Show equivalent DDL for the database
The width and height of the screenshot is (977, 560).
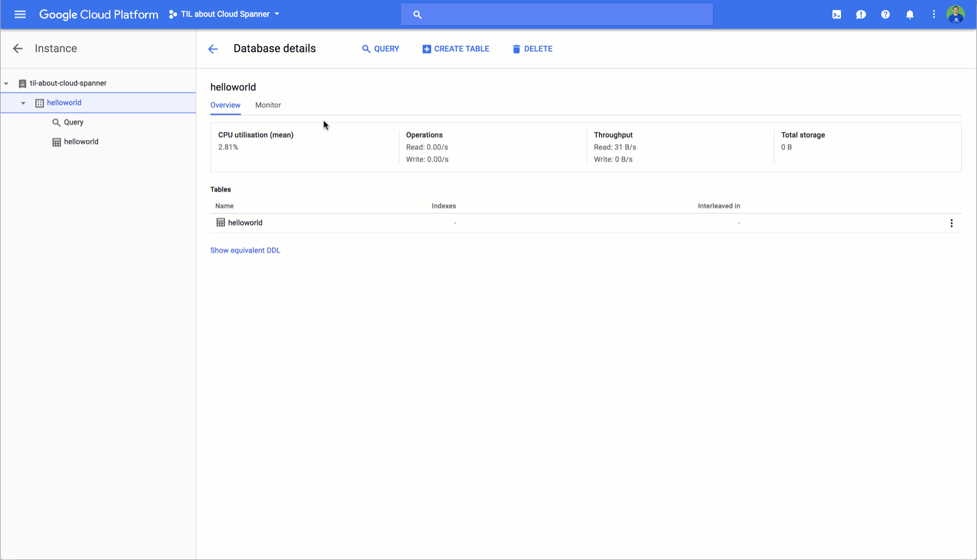[245, 250]
